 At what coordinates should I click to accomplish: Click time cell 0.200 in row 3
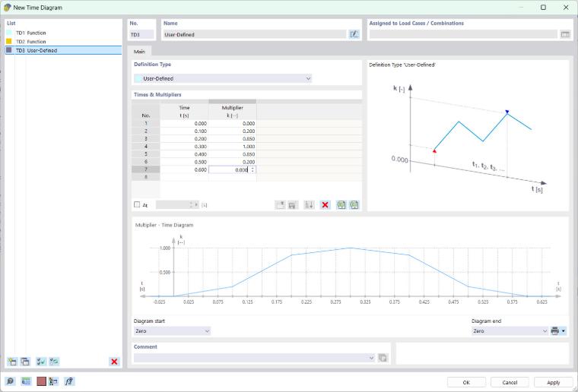click(x=184, y=139)
